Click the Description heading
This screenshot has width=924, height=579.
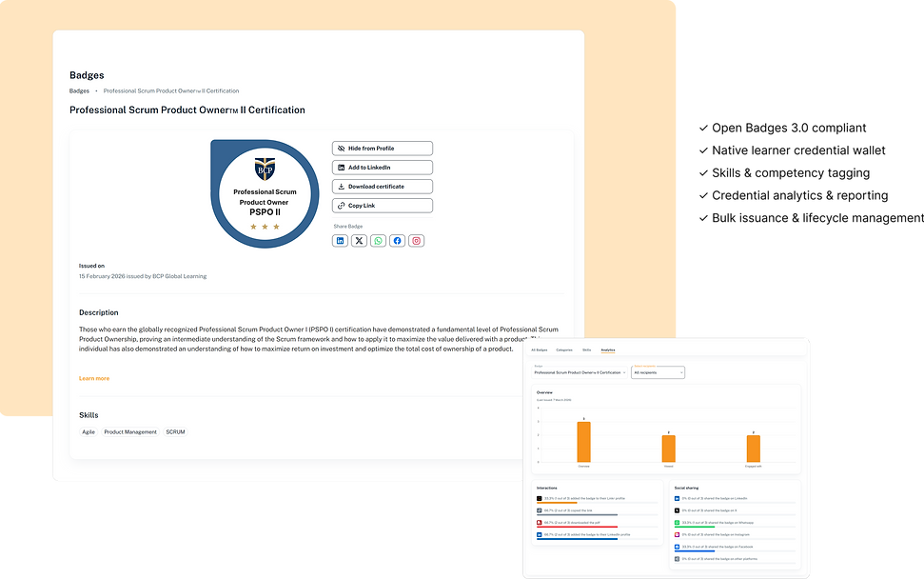[x=98, y=312]
